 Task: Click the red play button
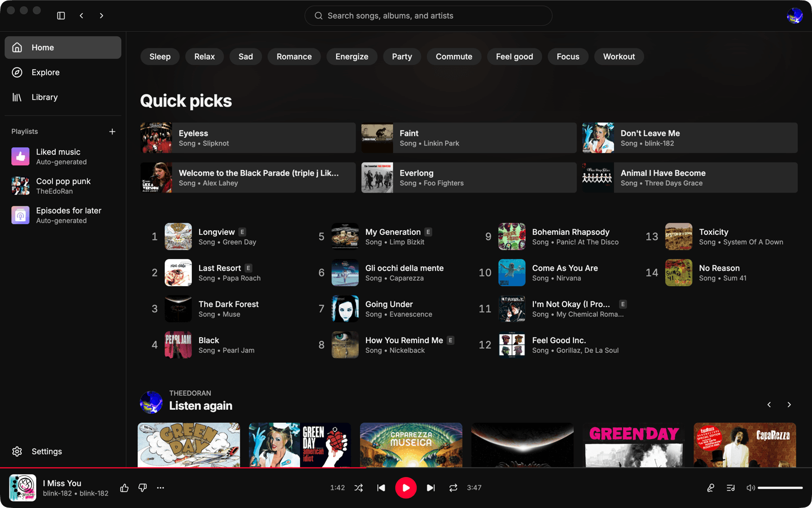click(406, 488)
